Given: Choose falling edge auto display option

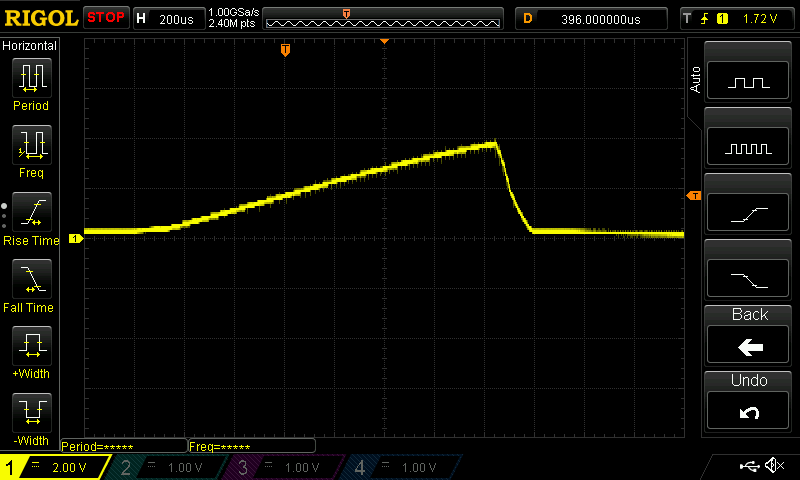Looking at the screenshot, I should (748, 279).
